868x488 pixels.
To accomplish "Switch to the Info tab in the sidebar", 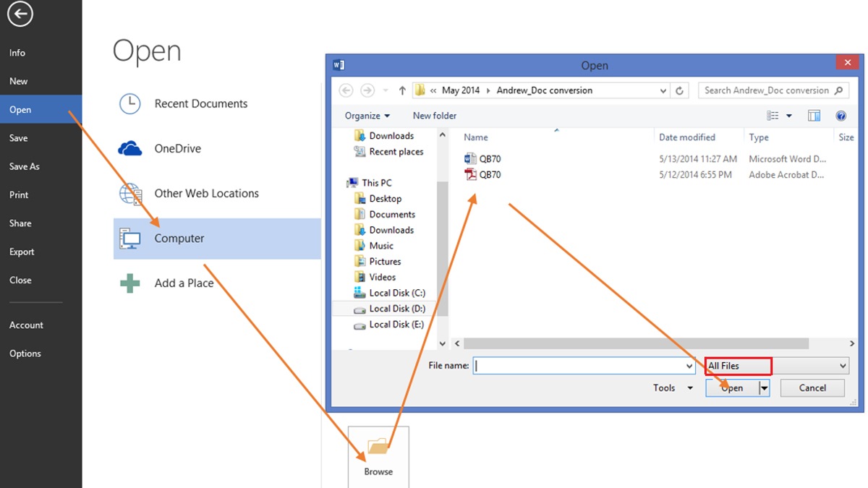I will 17,52.
